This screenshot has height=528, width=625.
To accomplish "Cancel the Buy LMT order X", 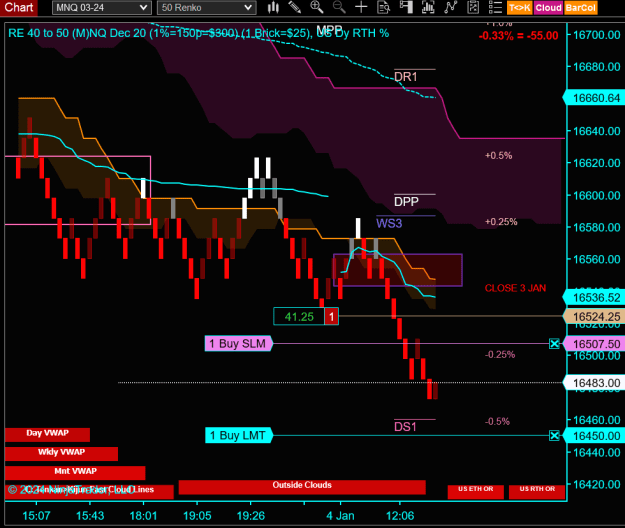I will click(x=554, y=436).
